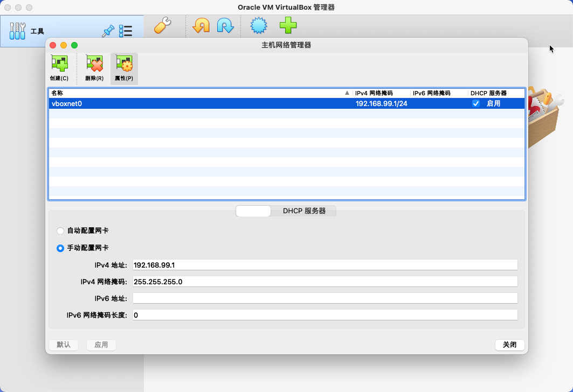Select the vboxnet0 row

click(x=287, y=104)
